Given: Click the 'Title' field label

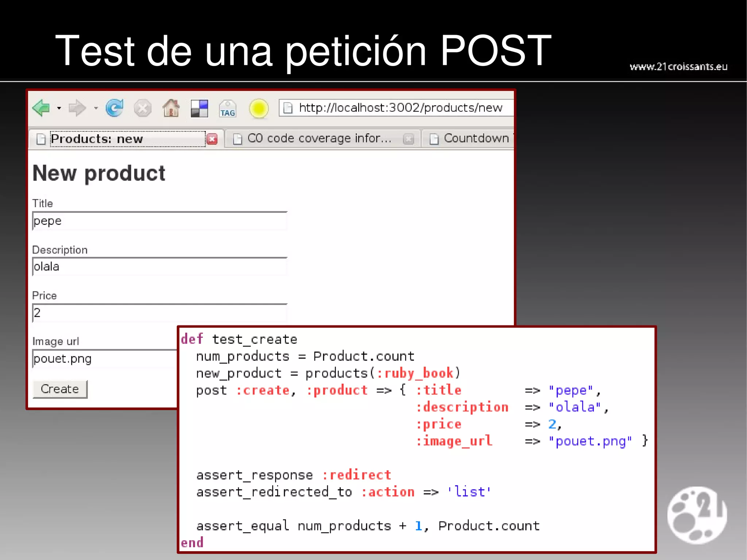Looking at the screenshot, I should coord(42,203).
